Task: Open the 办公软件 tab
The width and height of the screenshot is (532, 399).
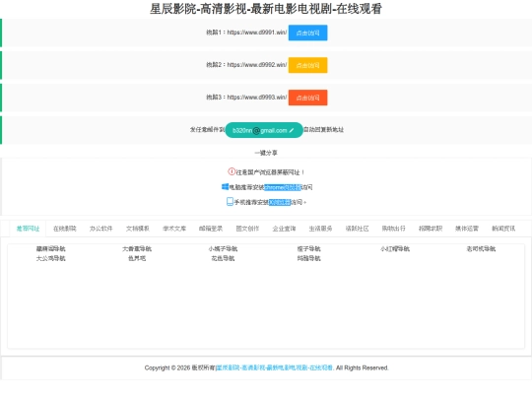Action: pos(101,229)
